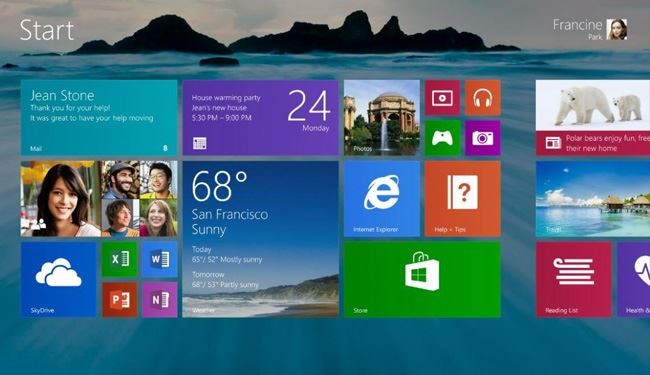
Task: Open the Help + Tips tile
Action: point(463,199)
